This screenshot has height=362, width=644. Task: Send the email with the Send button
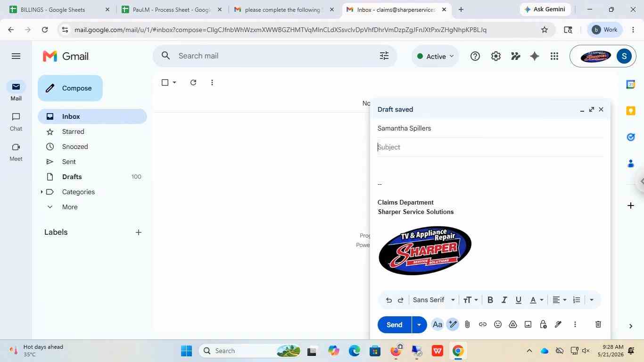395,325
